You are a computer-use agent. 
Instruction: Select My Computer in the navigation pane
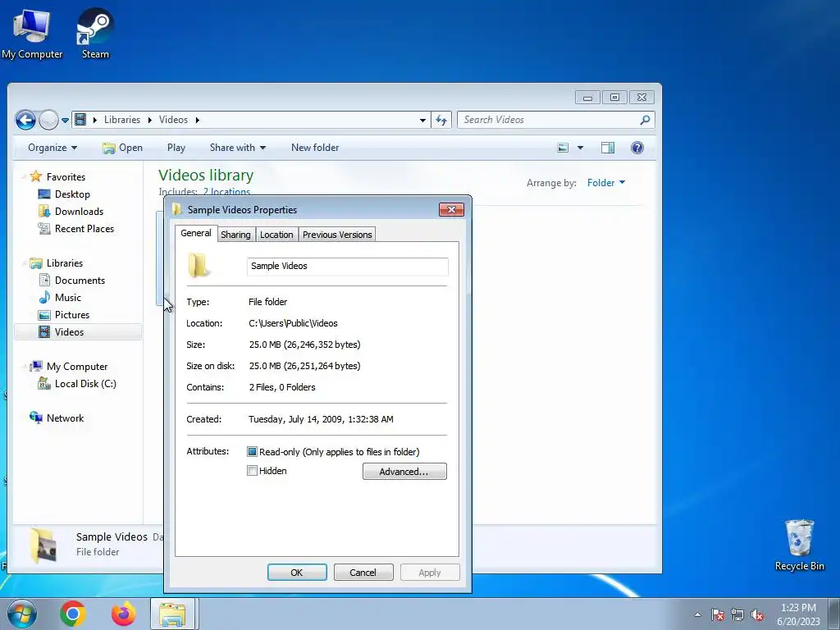click(76, 367)
